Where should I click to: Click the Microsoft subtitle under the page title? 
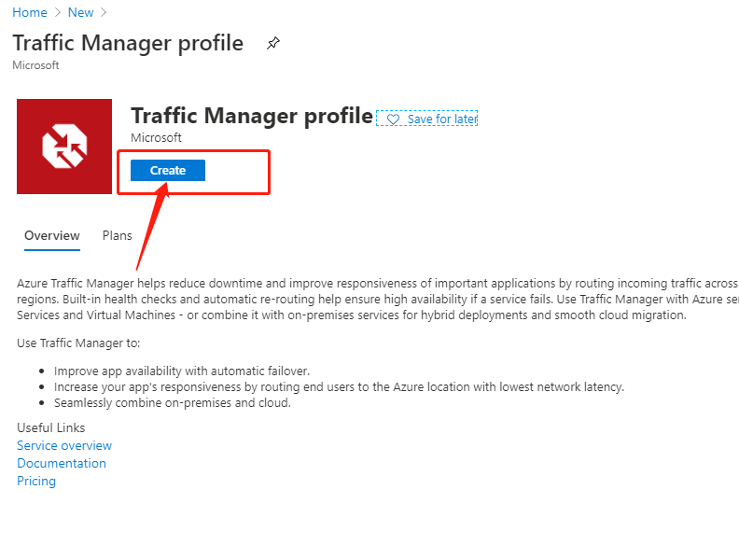click(x=35, y=65)
